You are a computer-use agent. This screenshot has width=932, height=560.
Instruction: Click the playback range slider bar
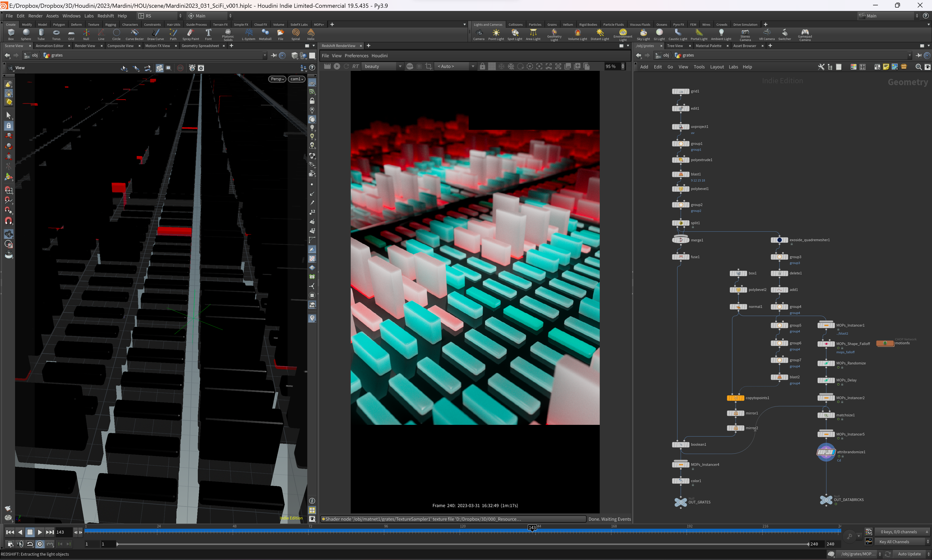(463, 544)
